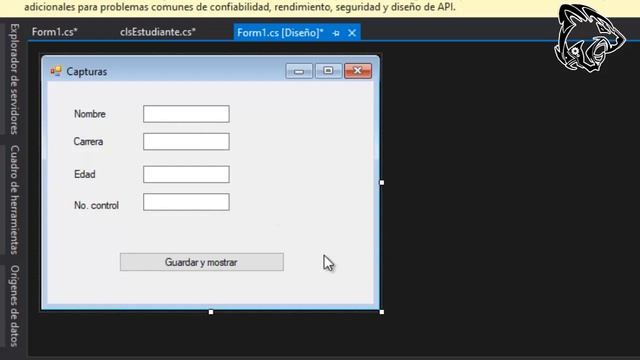The image size is (640, 360).
Task: Click the Edad text box
Action: pyautogui.click(x=186, y=174)
